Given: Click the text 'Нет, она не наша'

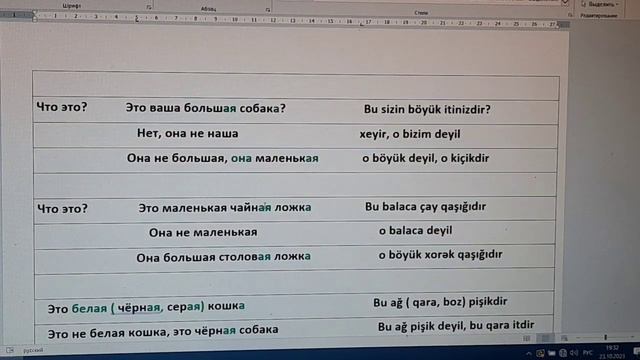Looking at the screenshot, I should pyautogui.click(x=187, y=133).
